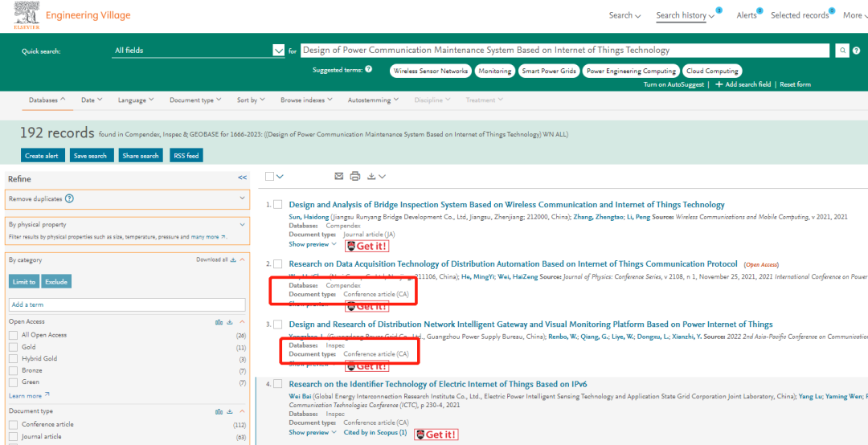868x445 pixels.
Task: Click the Elsevier logo
Action: [x=27, y=15]
